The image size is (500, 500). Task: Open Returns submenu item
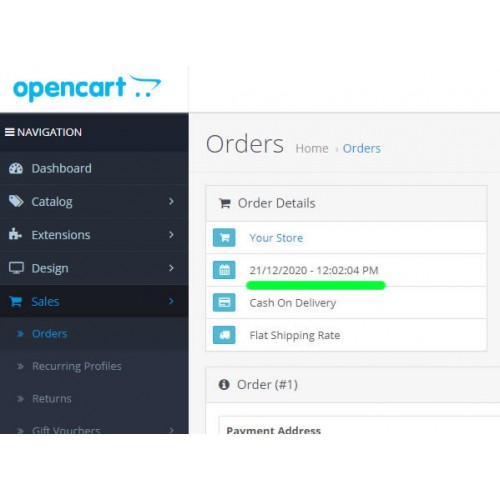pyautogui.click(x=52, y=399)
